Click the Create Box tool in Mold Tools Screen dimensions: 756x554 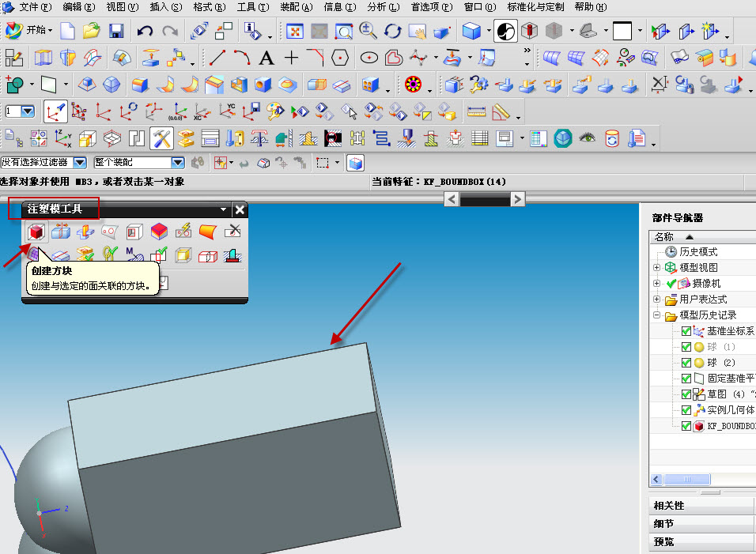pyautogui.click(x=36, y=232)
